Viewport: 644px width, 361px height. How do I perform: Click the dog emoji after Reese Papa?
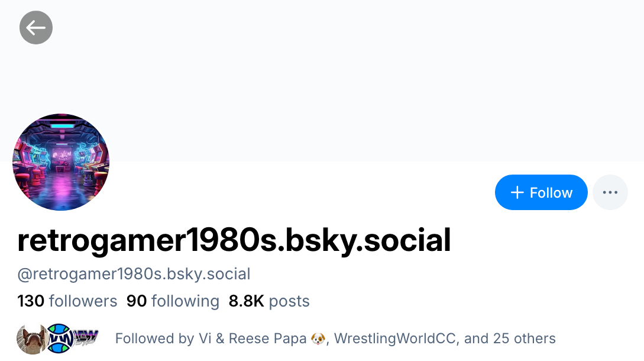coord(318,339)
